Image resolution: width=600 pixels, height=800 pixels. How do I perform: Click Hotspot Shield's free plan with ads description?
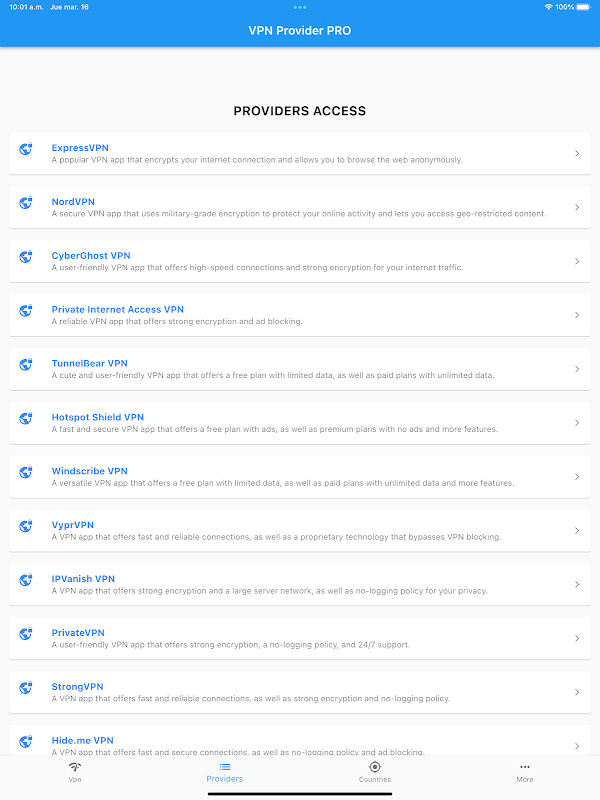(x=274, y=430)
